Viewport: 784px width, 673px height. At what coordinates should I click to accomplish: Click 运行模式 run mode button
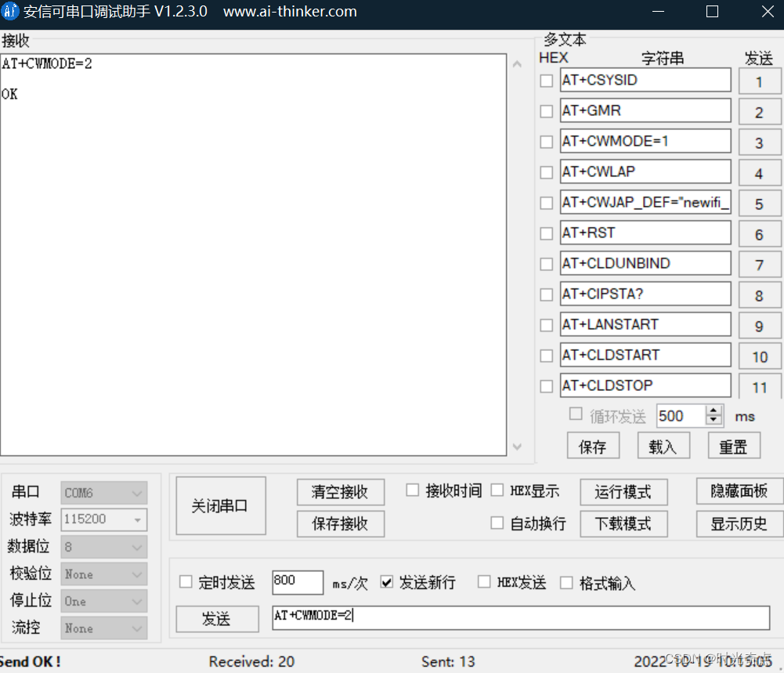(x=623, y=492)
